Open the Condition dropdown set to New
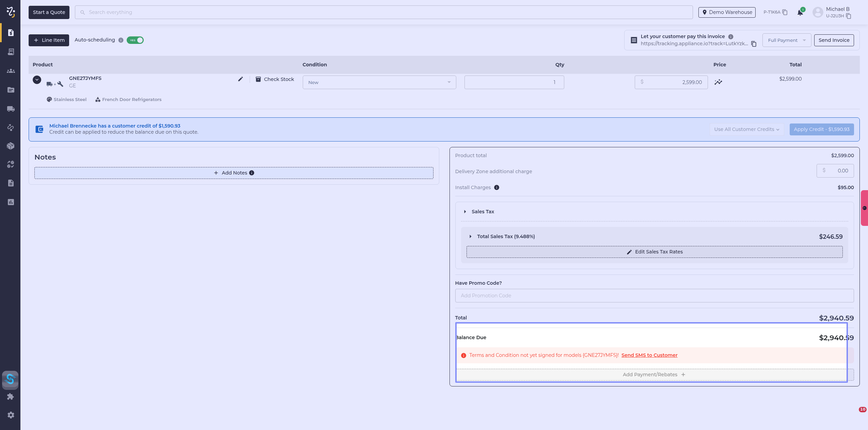868x430 pixels. click(x=379, y=82)
